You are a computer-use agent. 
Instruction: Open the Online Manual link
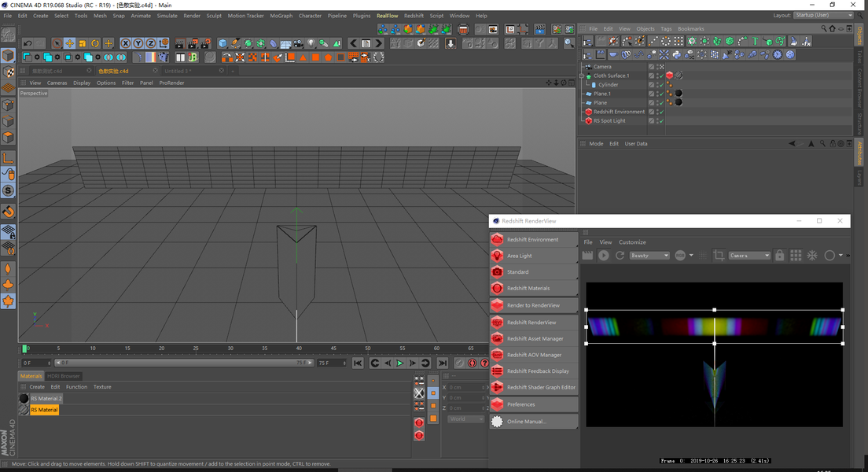[534, 422]
